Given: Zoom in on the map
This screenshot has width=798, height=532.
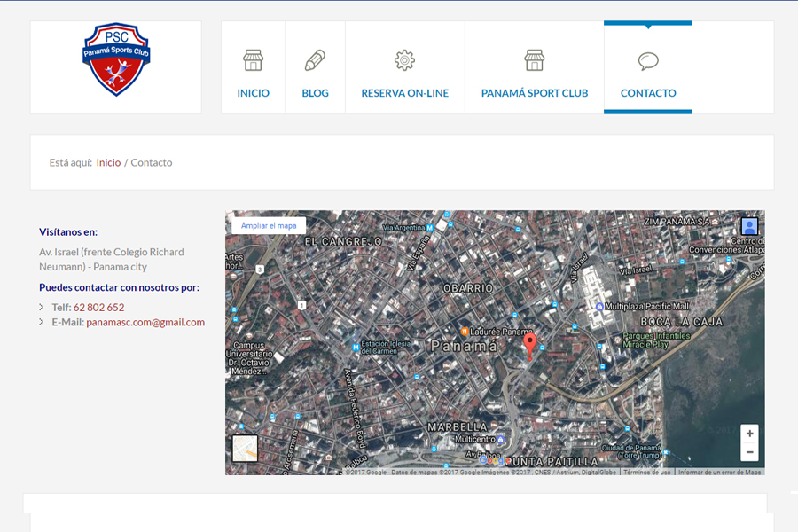Looking at the screenshot, I should 750,434.
